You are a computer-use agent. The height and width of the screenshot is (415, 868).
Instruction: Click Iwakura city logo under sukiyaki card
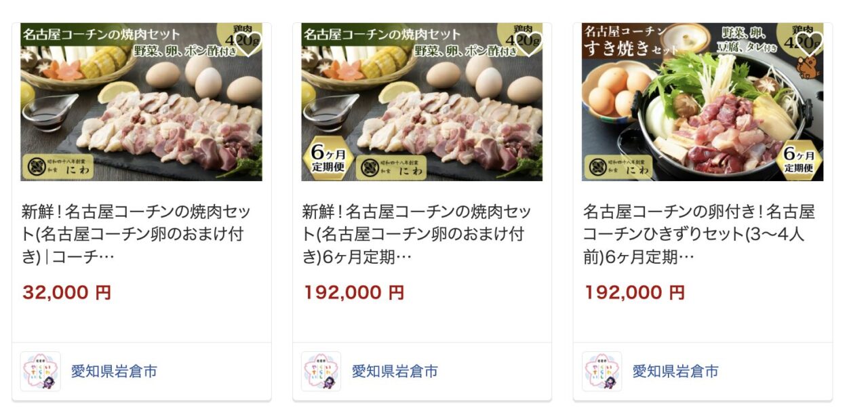[x=602, y=371]
